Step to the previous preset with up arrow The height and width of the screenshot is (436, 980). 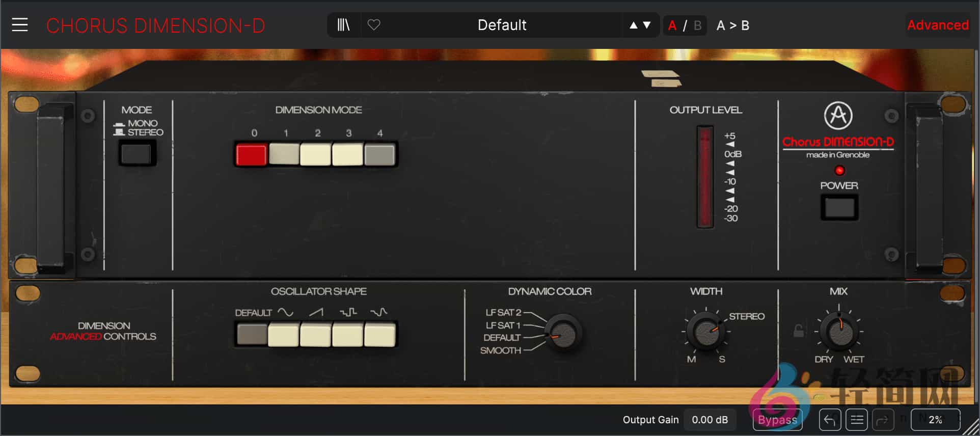point(633,25)
